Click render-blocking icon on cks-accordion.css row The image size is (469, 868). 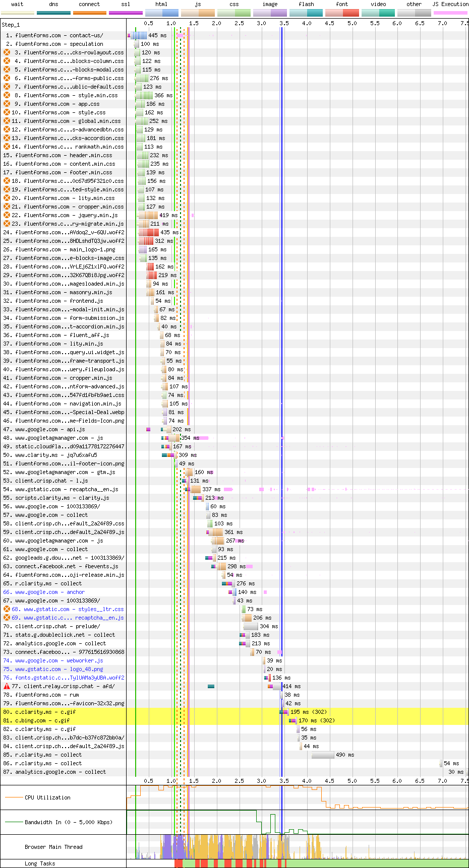(x=7, y=138)
